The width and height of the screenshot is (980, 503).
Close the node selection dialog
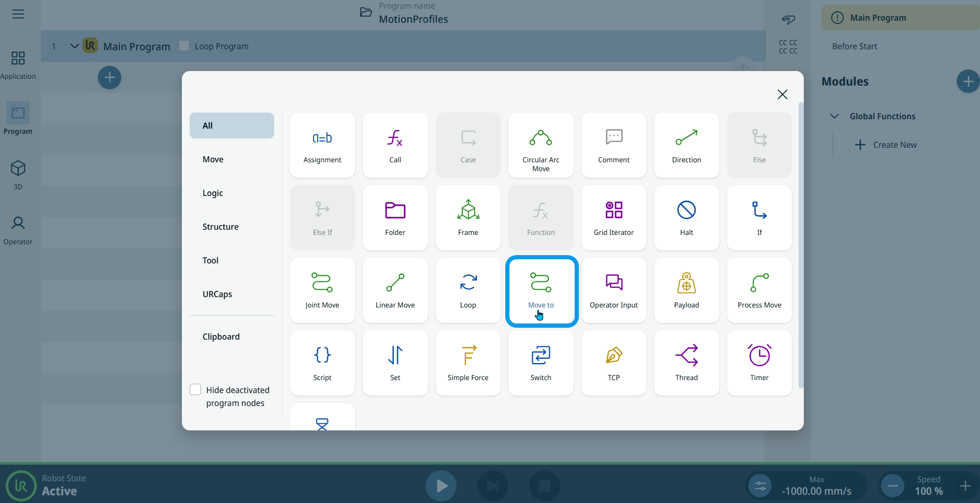tap(782, 94)
